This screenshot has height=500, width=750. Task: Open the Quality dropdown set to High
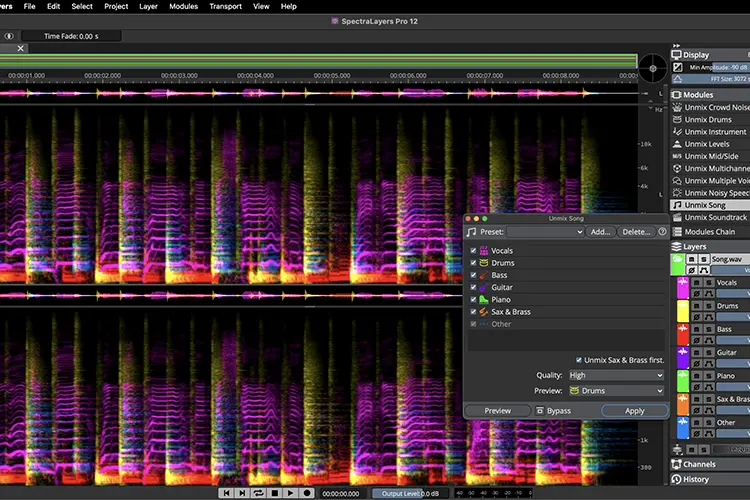click(x=616, y=375)
